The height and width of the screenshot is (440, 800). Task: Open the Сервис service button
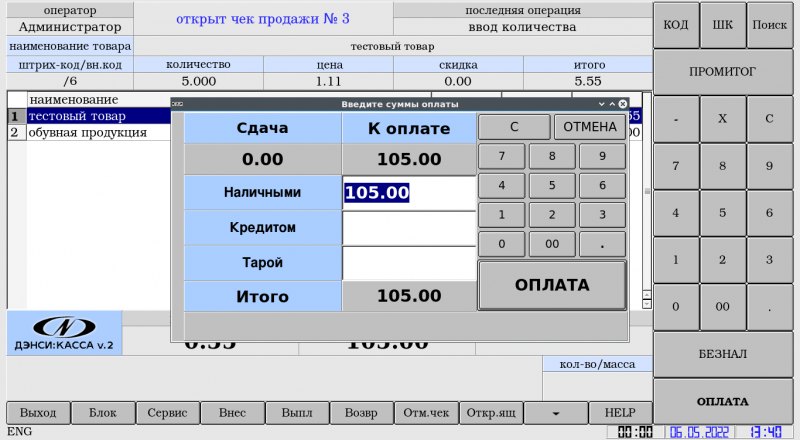point(167,413)
